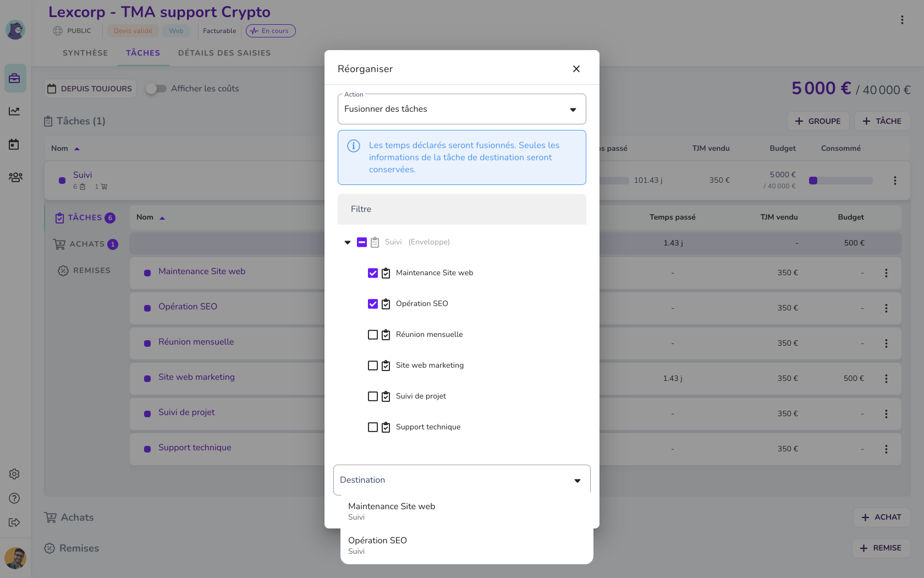Open the Destination dropdown
The height and width of the screenshot is (578, 924).
[x=462, y=480]
